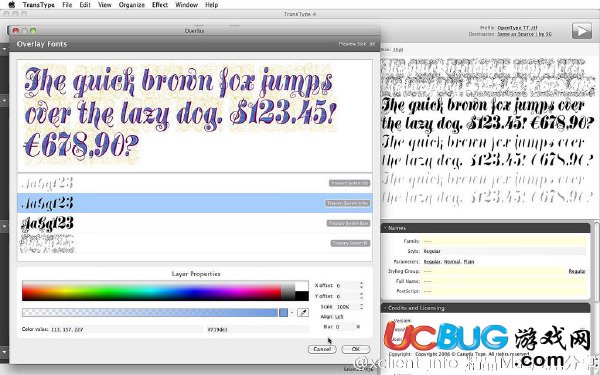Click the Cancel button

322,349
